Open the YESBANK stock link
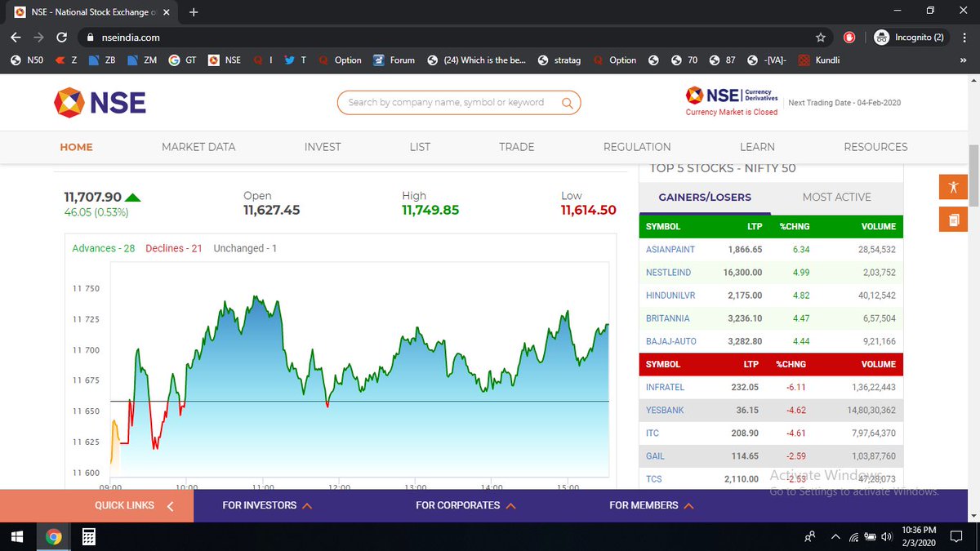This screenshot has height=551, width=980. pyautogui.click(x=666, y=411)
